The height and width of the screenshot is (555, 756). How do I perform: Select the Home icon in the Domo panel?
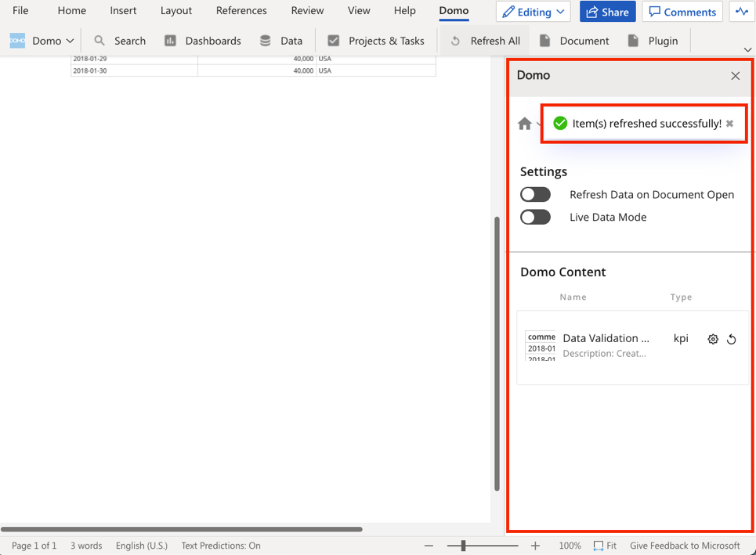[525, 123]
